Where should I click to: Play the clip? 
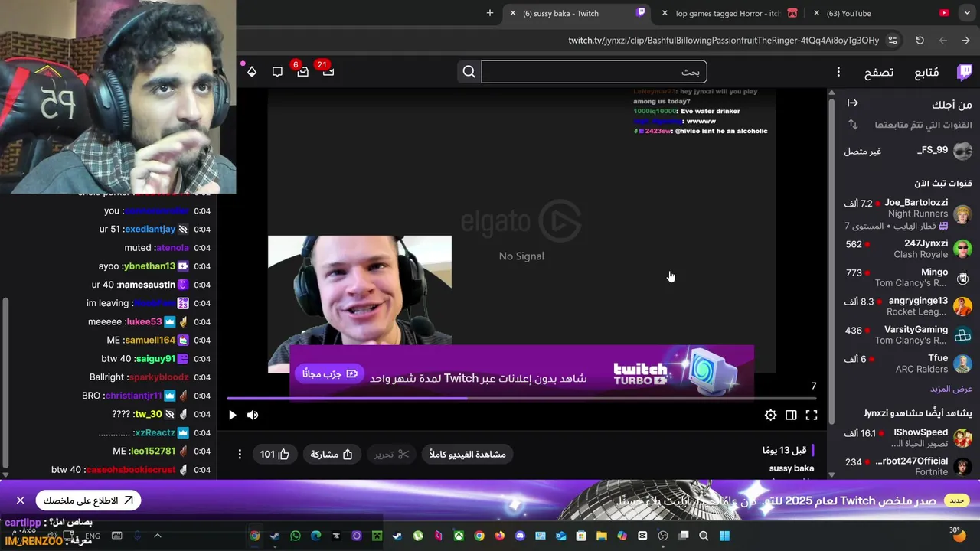coord(232,415)
